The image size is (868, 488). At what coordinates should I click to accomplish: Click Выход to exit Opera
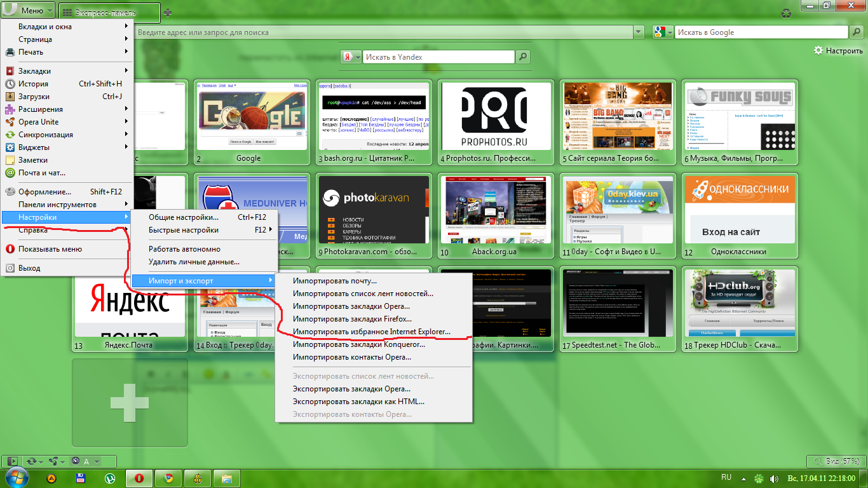tap(67, 268)
